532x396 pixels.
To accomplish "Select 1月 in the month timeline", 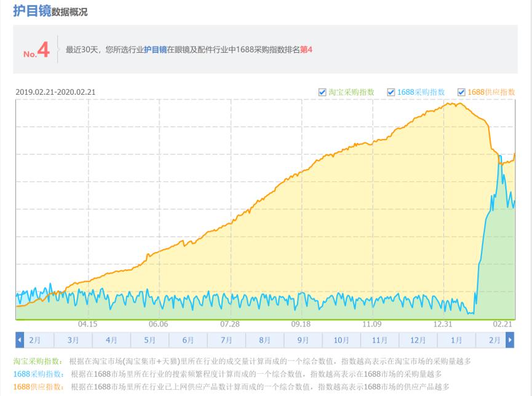I will coord(456,340).
